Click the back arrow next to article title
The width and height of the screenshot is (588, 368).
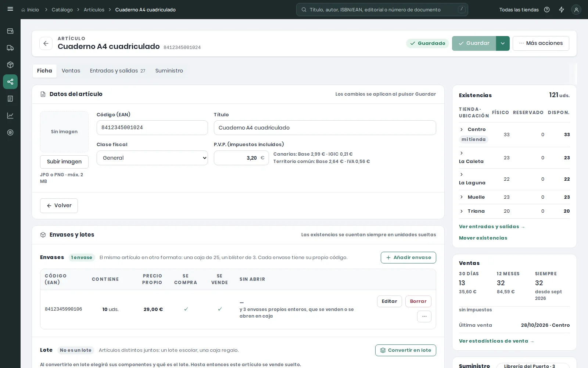point(46,43)
